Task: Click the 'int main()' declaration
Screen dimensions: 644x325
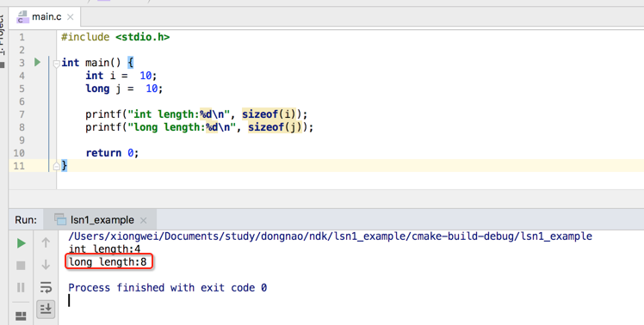Action: [x=91, y=63]
